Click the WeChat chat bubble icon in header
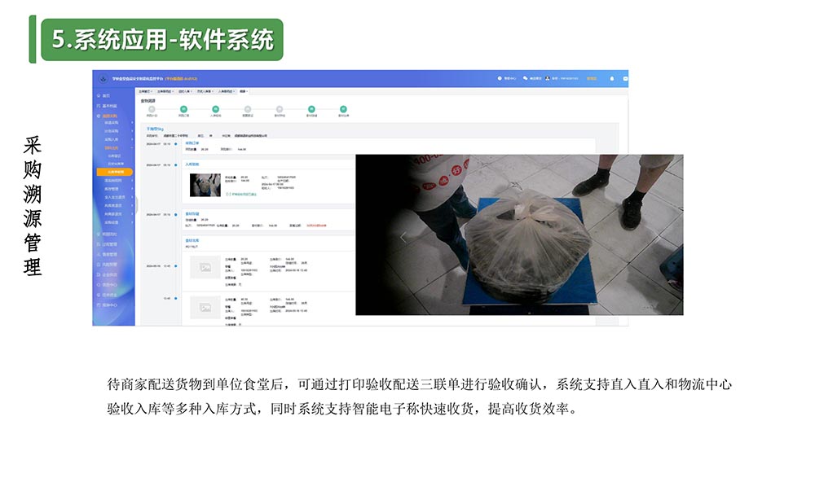815x504 pixels. pos(526,78)
